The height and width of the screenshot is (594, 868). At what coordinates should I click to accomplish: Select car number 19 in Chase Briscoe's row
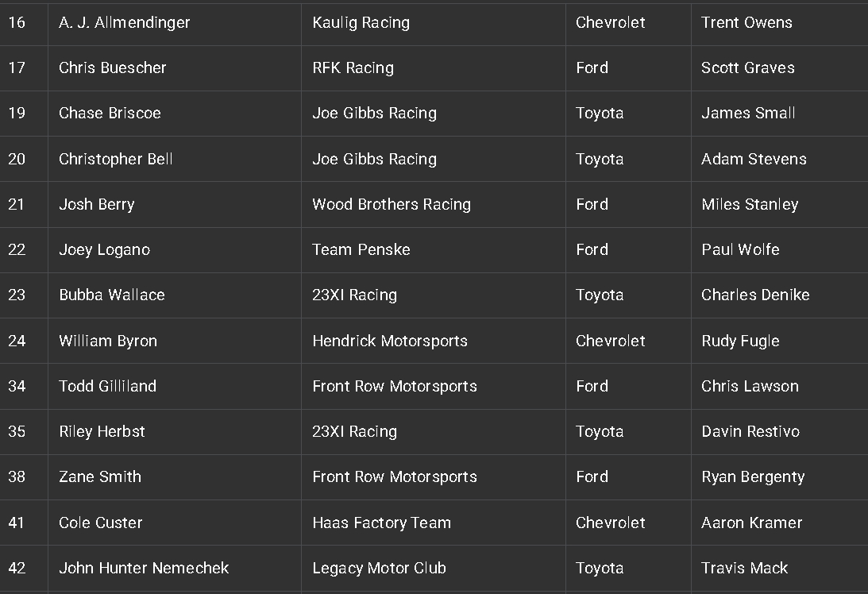(17, 114)
